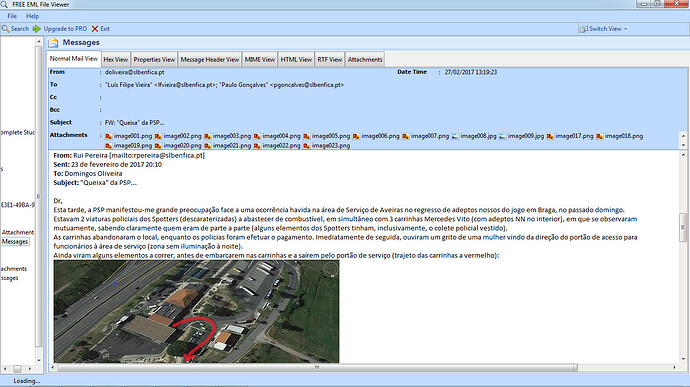690x387 pixels.
Task: Switch to the Hex View tab
Action: (x=116, y=59)
